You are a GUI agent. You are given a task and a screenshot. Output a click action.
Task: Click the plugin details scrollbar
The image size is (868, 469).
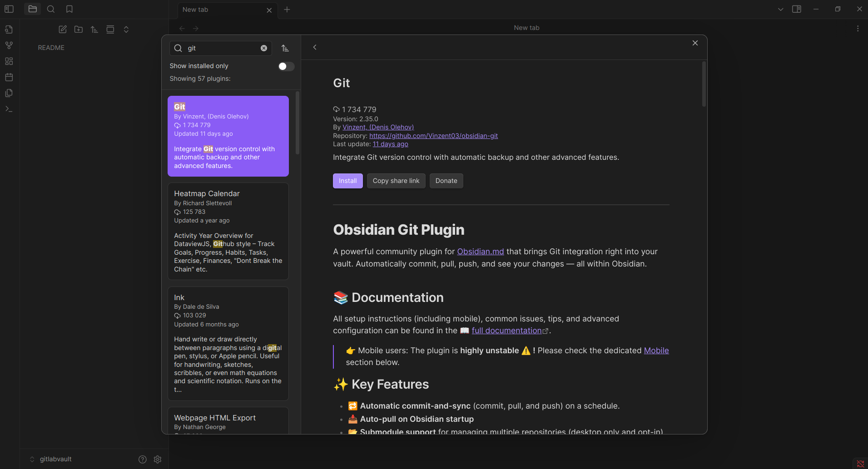pyautogui.click(x=704, y=84)
